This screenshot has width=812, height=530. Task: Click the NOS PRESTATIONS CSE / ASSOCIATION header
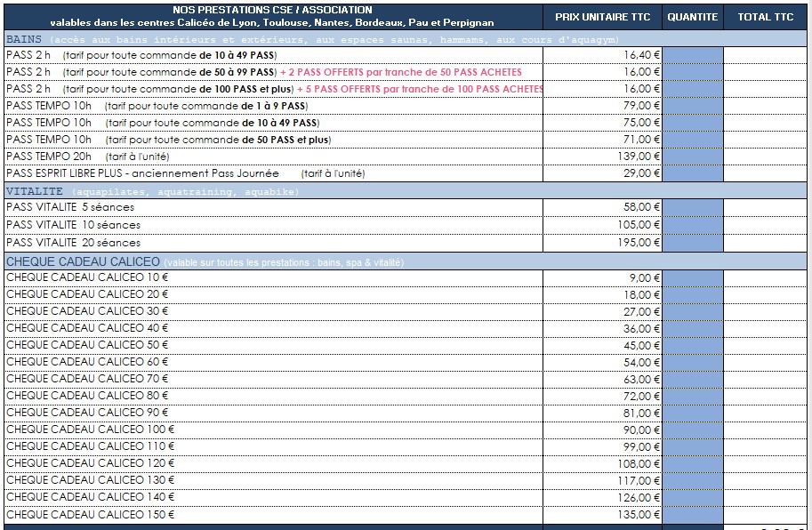272,10
